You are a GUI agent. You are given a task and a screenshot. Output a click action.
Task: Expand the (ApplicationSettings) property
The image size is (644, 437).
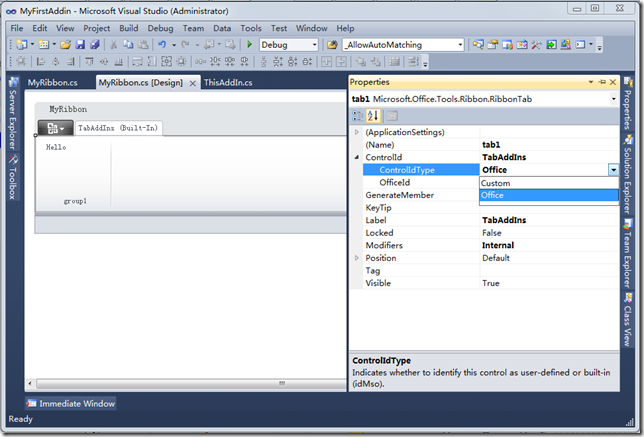click(356, 132)
